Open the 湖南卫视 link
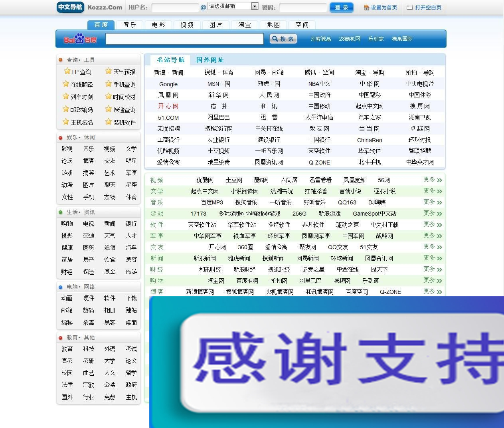The width and height of the screenshot is (504, 428). tap(420, 117)
